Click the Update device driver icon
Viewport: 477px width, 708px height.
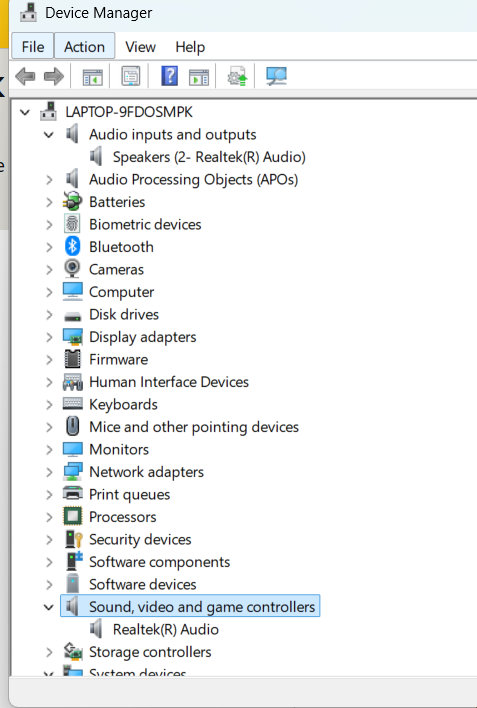(238, 76)
